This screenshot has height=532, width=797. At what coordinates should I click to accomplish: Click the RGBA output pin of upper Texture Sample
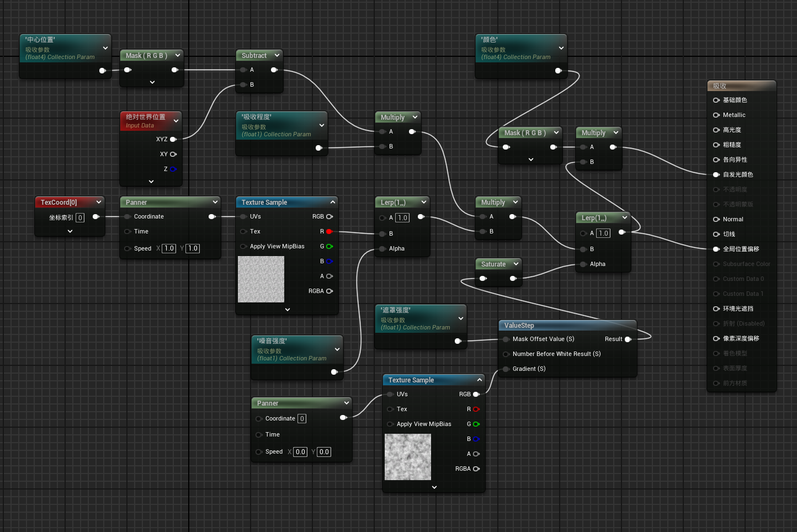click(330, 291)
